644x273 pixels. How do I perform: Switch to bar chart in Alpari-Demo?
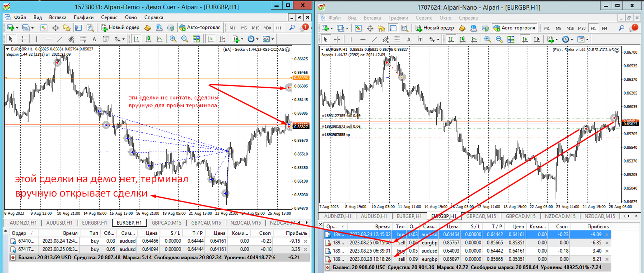136,39
